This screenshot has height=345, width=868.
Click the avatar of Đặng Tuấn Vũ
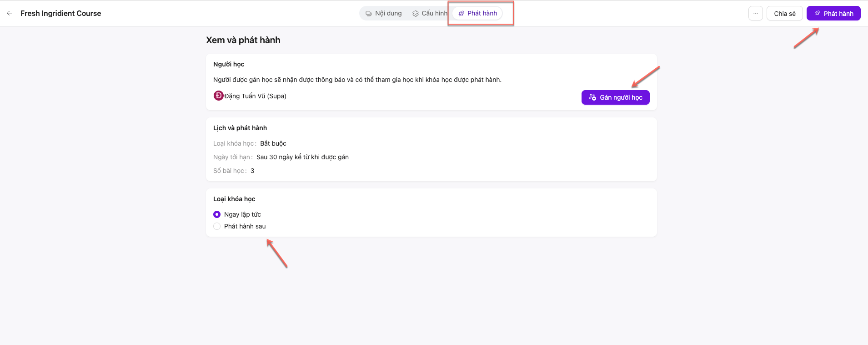[x=218, y=96]
